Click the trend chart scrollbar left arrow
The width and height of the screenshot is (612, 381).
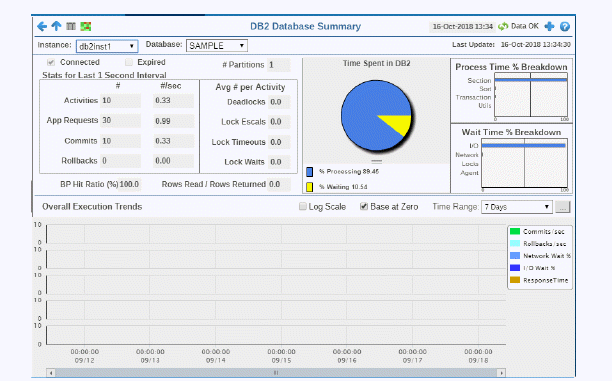coord(51,373)
